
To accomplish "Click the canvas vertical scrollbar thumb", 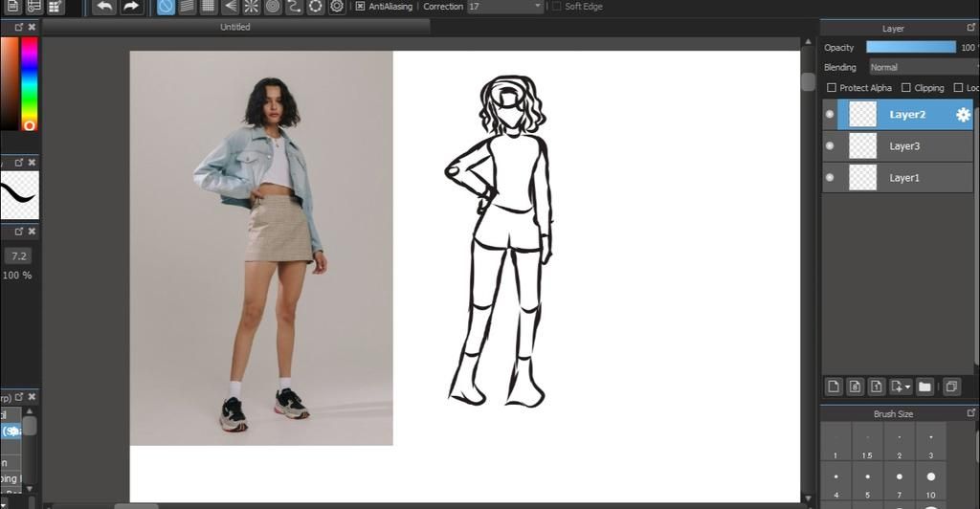I will 808,82.
